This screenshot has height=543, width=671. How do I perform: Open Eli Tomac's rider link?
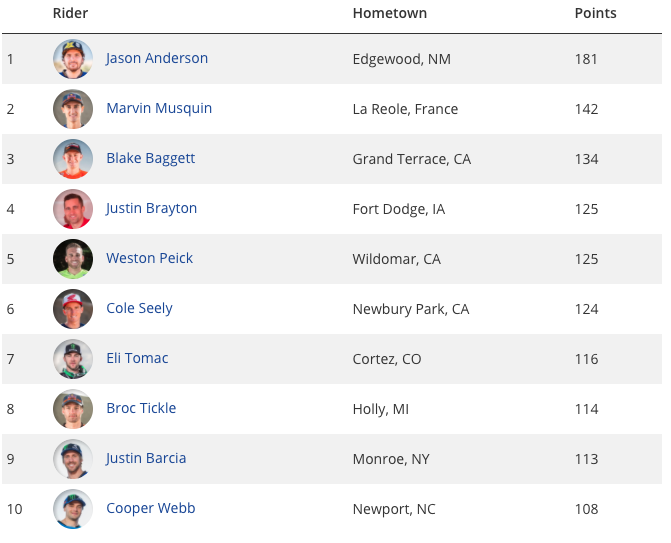click(x=137, y=359)
